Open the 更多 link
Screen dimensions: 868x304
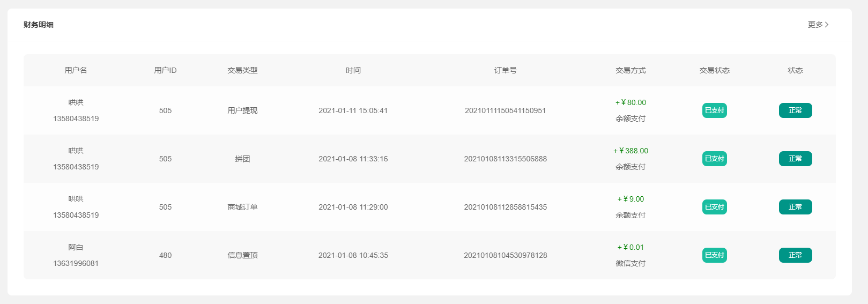click(x=818, y=25)
